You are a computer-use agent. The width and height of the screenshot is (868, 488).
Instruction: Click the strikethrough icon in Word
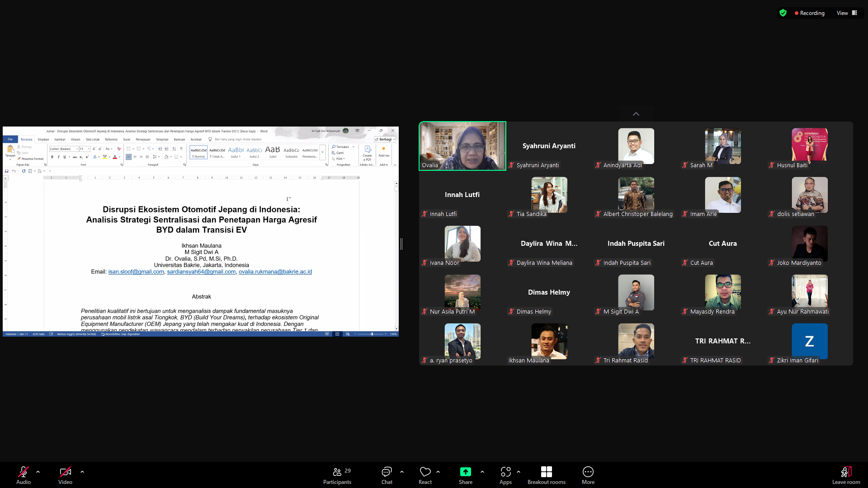click(x=75, y=157)
